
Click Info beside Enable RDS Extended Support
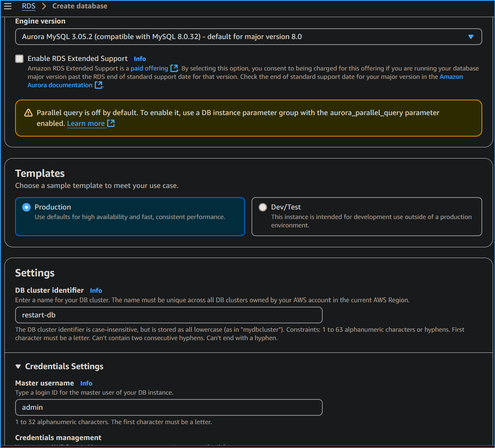click(140, 59)
